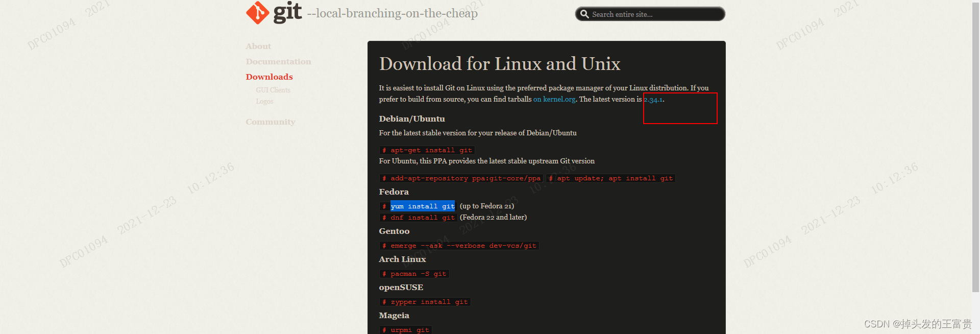This screenshot has height=334, width=980.
Task: Go to Documentation in the sidebar
Action: [x=278, y=62]
